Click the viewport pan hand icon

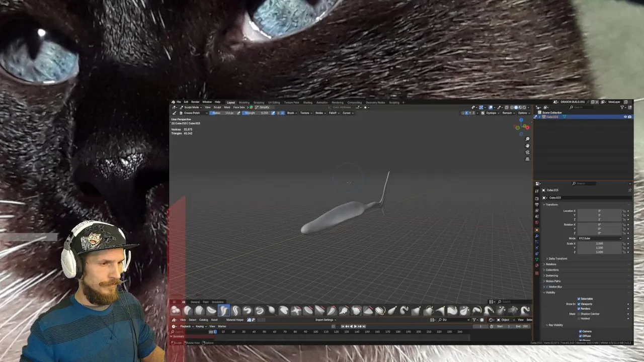527,145
